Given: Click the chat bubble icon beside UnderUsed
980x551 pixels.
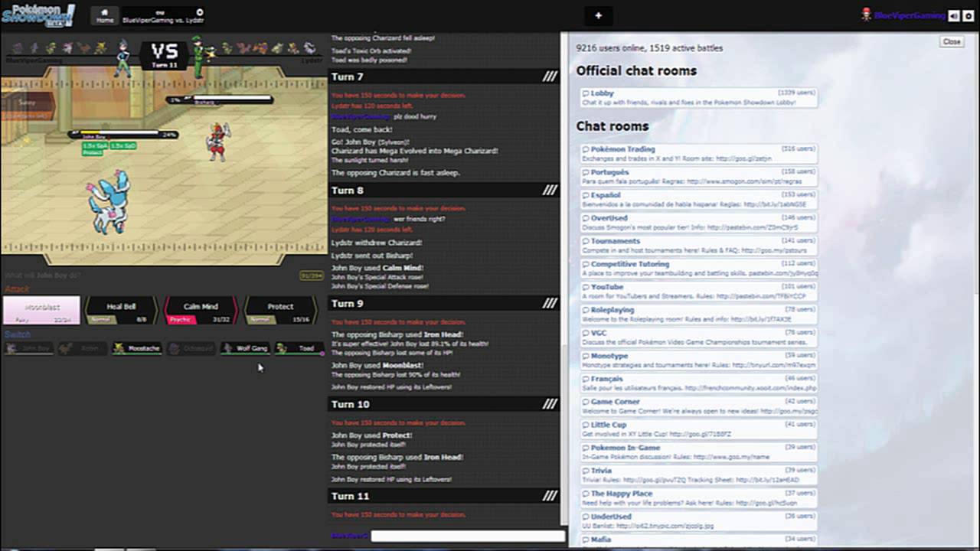Looking at the screenshot, I should pyautogui.click(x=586, y=517).
